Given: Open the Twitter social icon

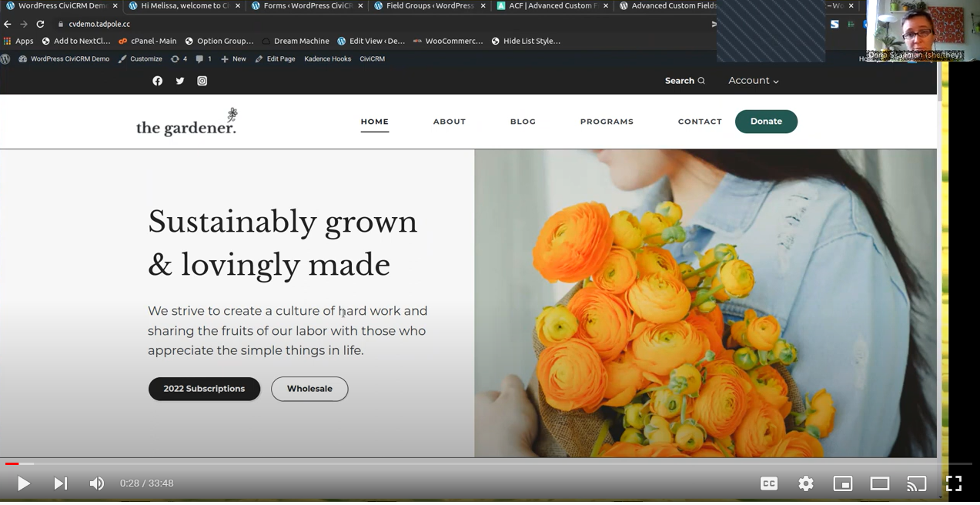Looking at the screenshot, I should click(x=179, y=81).
